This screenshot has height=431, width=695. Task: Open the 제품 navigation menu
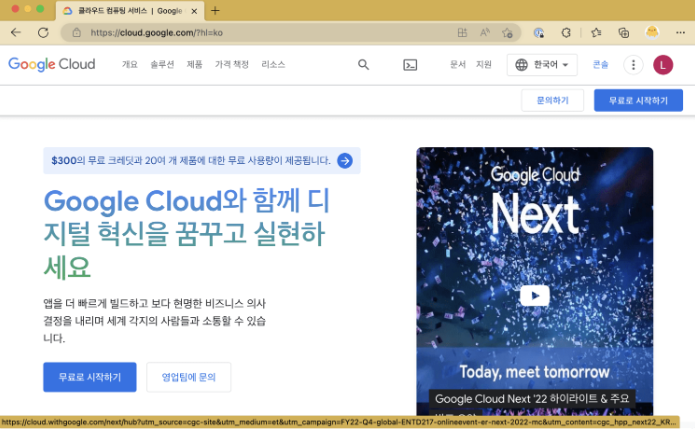[195, 65]
